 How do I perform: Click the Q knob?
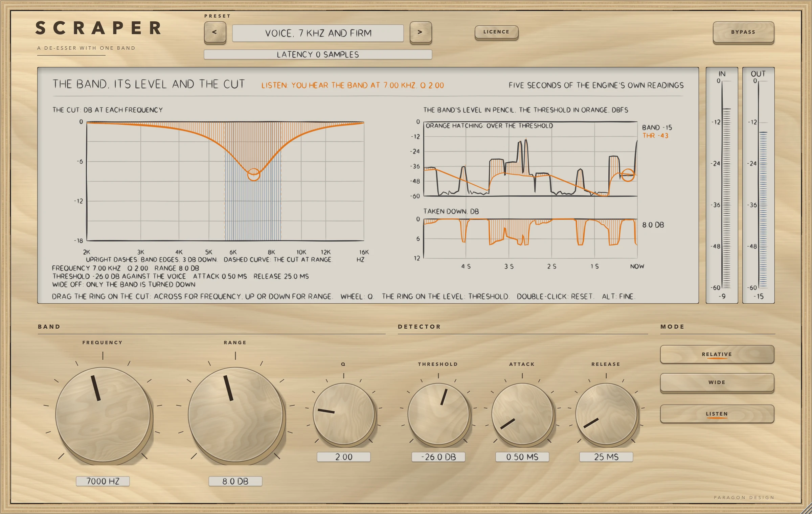pyautogui.click(x=344, y=414)
